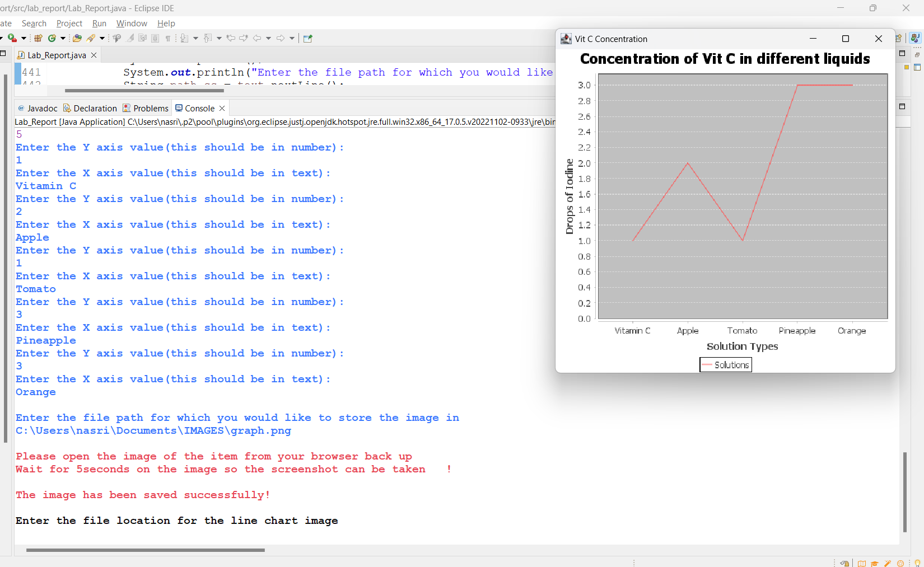Click the Next Edit Location icon

(244, 38)
